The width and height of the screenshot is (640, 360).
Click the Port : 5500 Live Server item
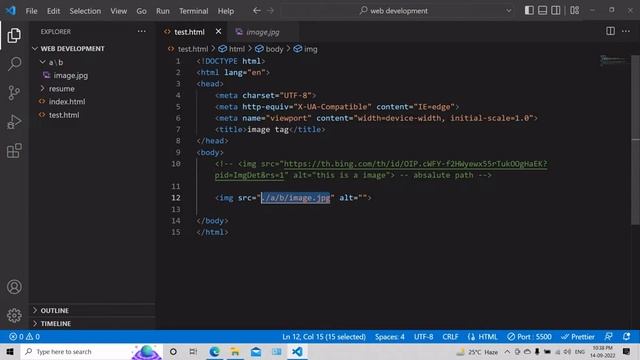tap(529, 337)
